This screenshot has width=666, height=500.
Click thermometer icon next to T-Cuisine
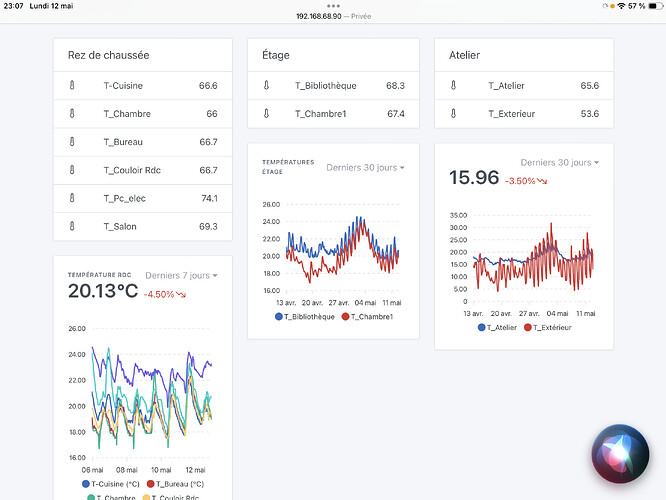click(72, 86)
